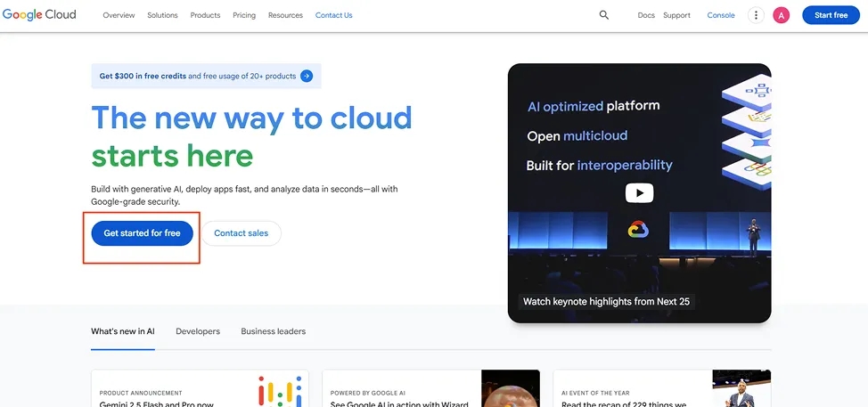Image resolution: width=868 pixels, height=407 pixels.
Task: Select the What's new in AI tab
Action: pyautogui.click(x=123, y=331)
